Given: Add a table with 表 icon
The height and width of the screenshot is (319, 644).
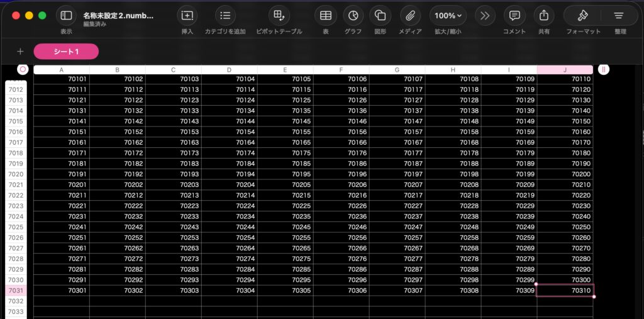Looking at the screenshot, I should point(325,16).
